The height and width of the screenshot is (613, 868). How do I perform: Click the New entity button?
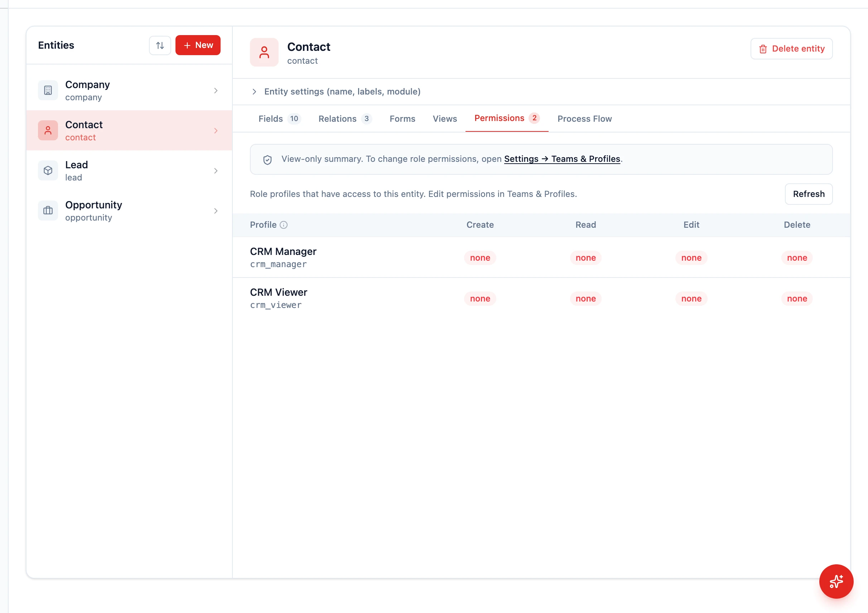[x=198, y=45]
